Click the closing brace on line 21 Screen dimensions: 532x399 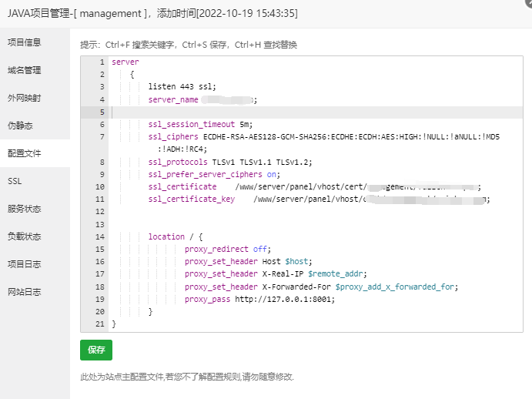pos(114,324)
